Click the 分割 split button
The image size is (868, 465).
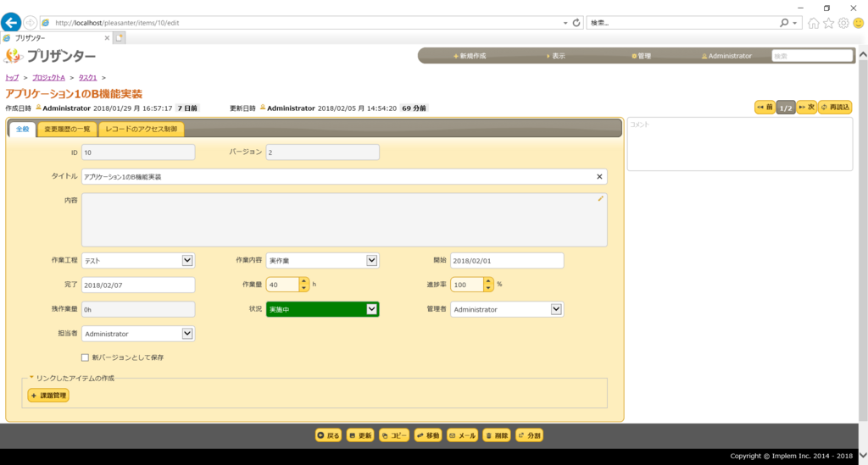pos(529,435)
